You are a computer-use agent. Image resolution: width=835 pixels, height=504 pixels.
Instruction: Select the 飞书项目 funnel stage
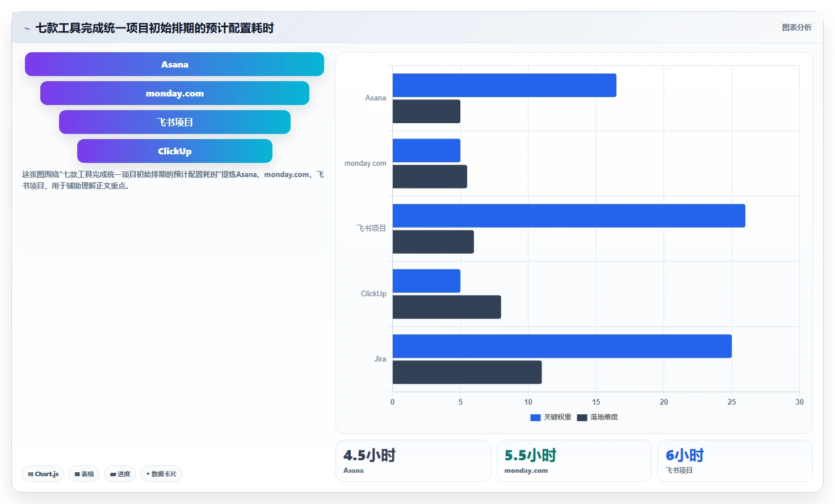click(x=175, y=122)
